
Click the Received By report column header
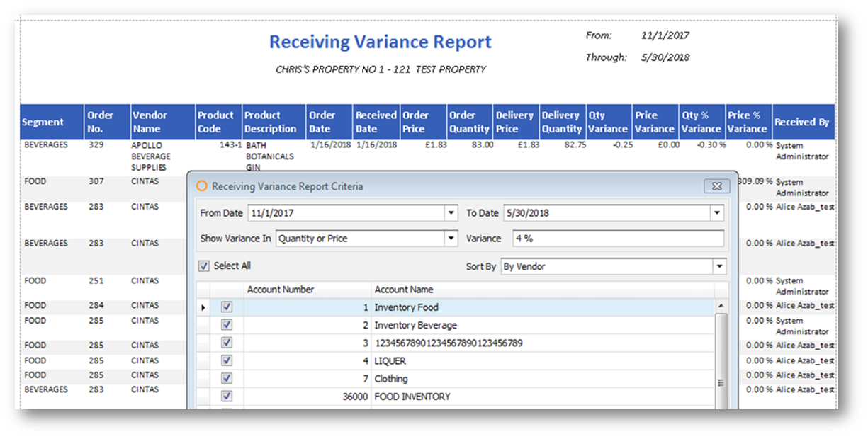tap(801, 122)
